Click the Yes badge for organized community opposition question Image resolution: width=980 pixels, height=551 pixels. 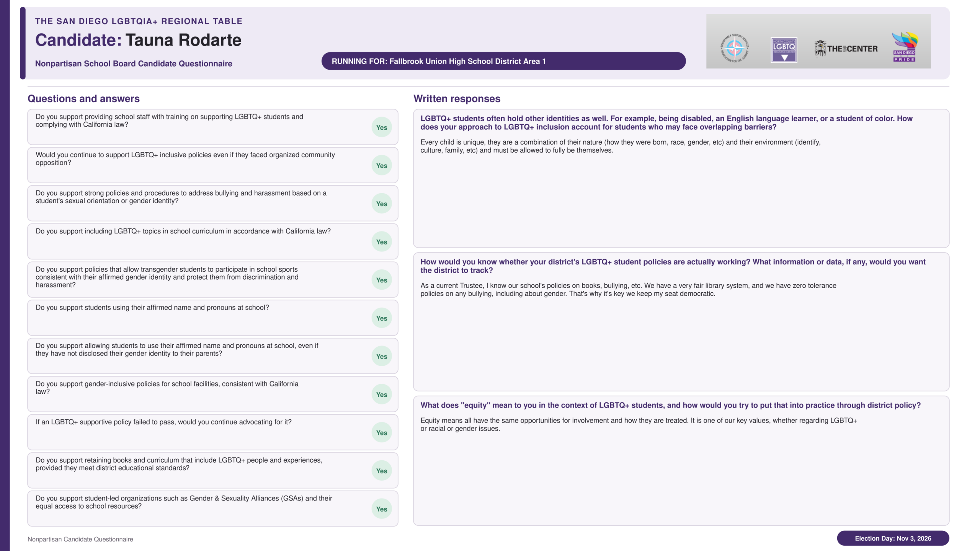click(x=382, y=166)
